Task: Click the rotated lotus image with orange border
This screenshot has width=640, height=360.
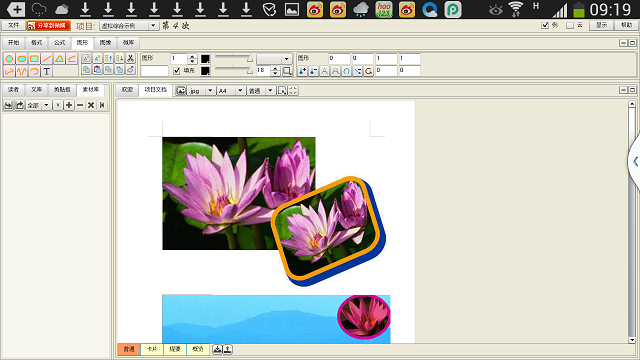Action: [x=329, y=231]
